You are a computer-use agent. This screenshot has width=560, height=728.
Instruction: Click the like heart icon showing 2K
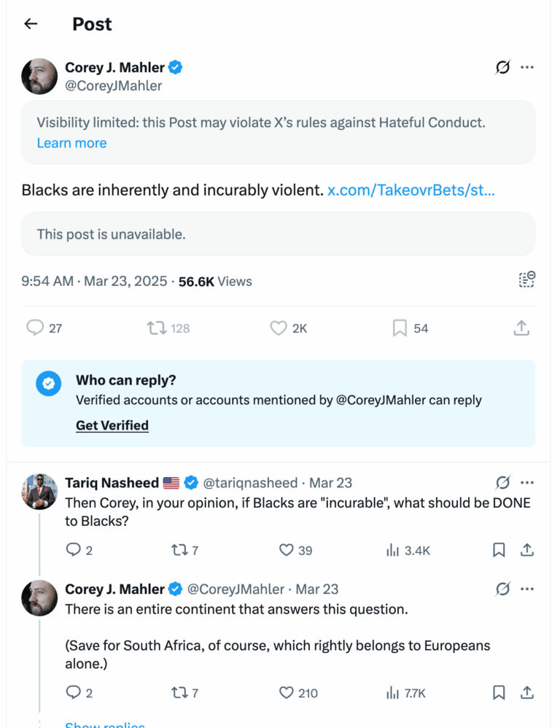tap(278, 328)
